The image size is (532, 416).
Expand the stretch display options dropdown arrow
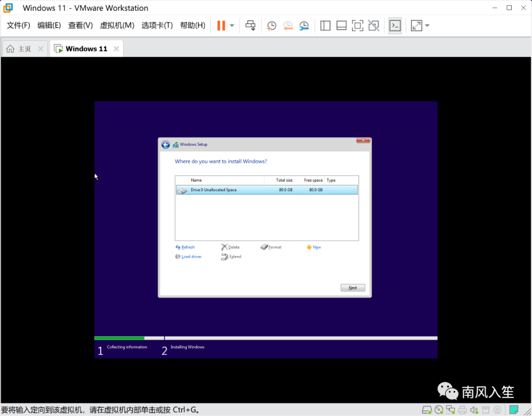pyautogui.click(x=427, y=26)
